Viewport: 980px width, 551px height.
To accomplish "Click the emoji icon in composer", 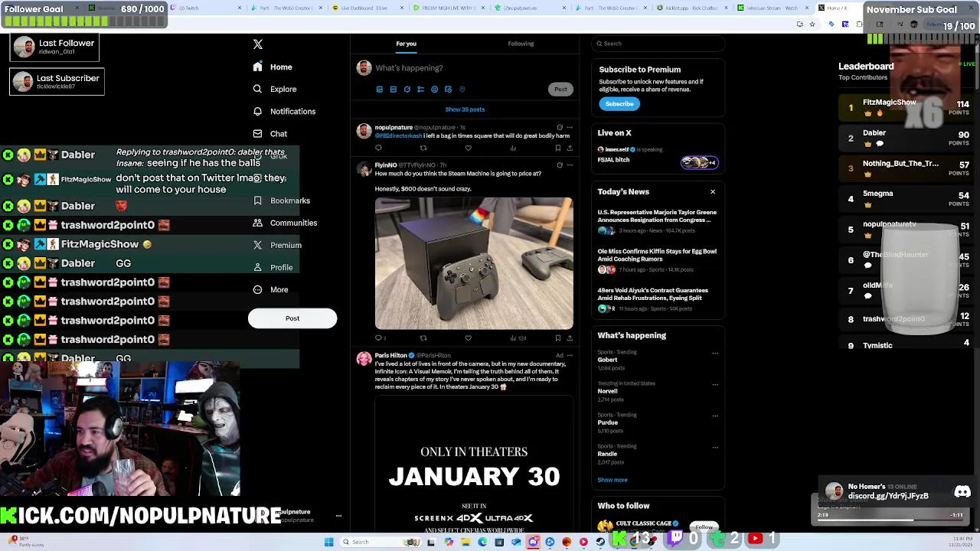I will tap(434, 90).
